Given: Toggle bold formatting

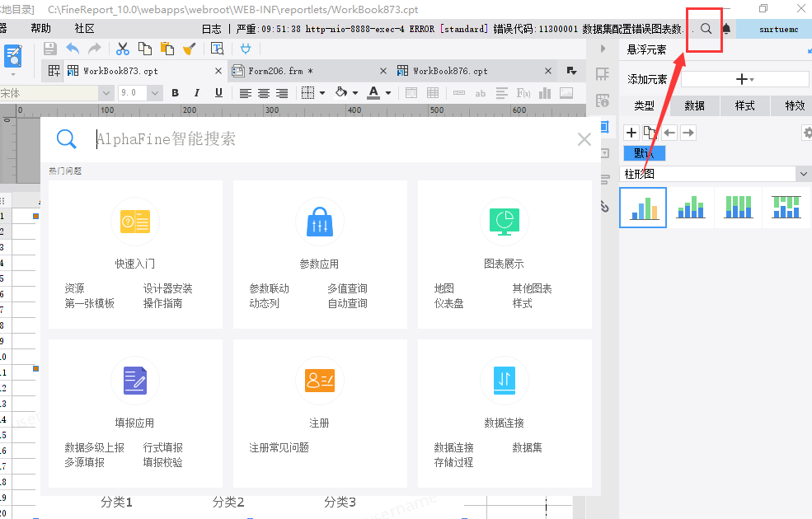Looking at the screenshot, I should pos(175,92).
